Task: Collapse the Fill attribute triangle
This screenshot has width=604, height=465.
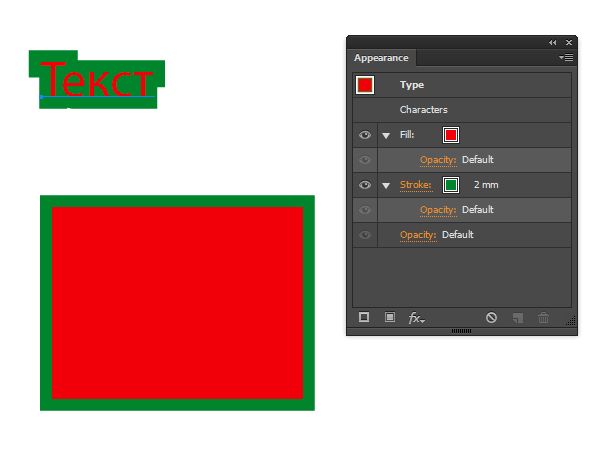Action: pos(386,136)
